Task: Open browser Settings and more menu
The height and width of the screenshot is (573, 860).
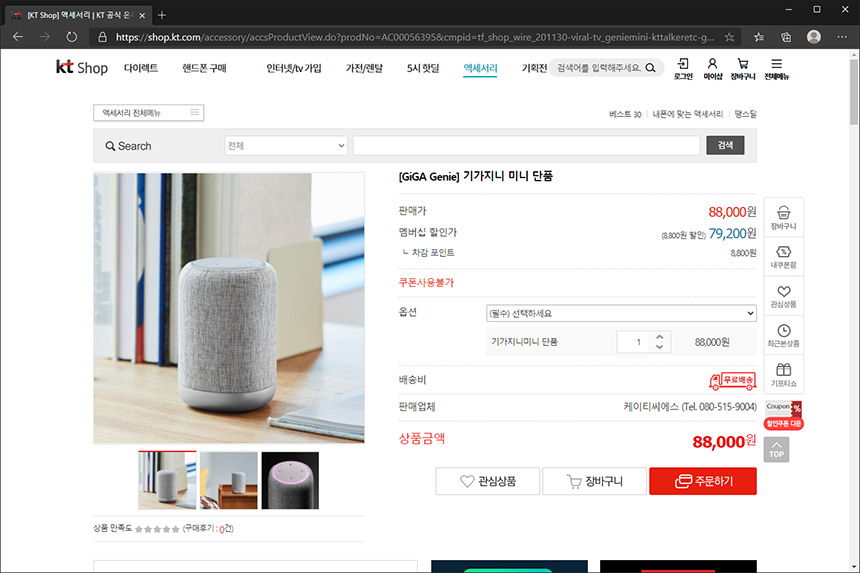Action: point(842,37)
